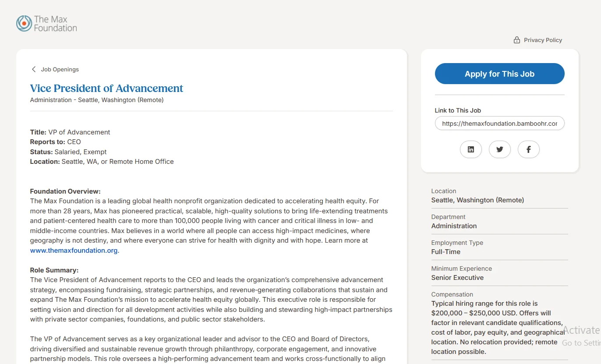Image resolution: width=601 pixels, height=364 pixels.
Task: Open the Privacy Policy link
Action: [543, 40]
